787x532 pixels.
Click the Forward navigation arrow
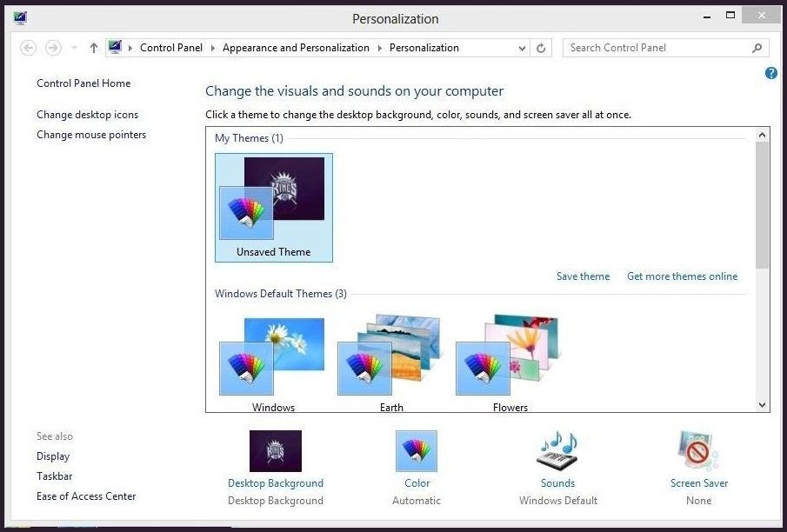(x=53, y=48)
